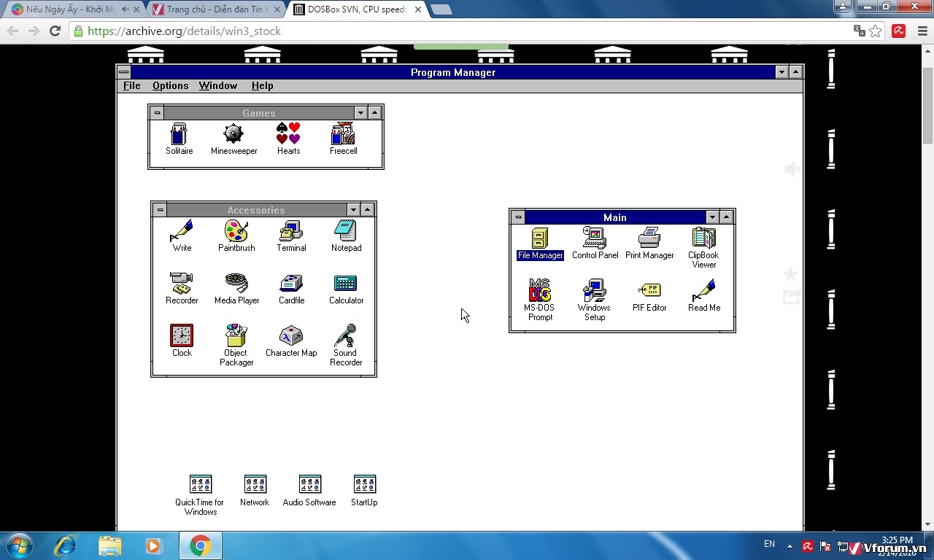This screenshot has height=560, width=934.
Task: Open the Accessories window control-menu box
Action: click(x=160, y=209)
